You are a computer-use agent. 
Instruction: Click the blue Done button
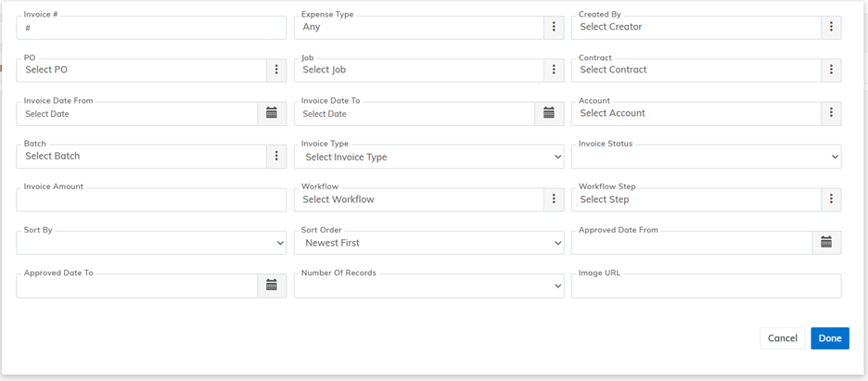click(830, 338)
